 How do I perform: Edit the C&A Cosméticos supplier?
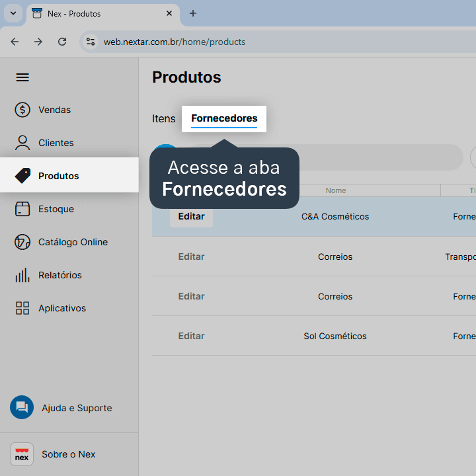[x=191, y=216]
